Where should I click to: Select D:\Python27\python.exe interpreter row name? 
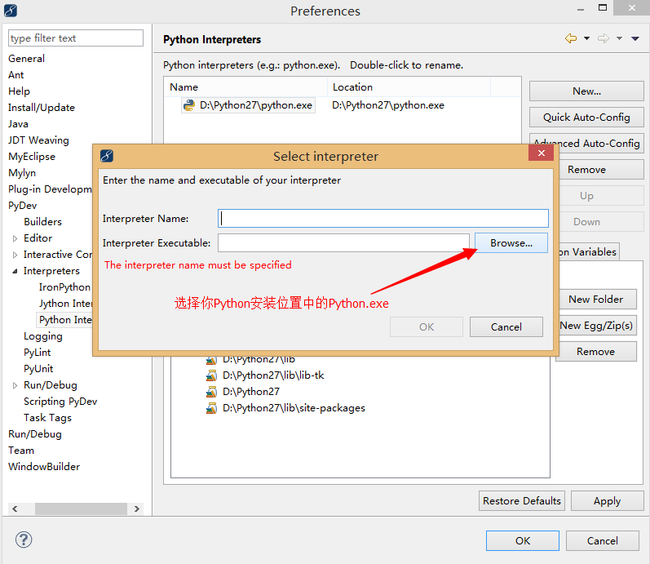pos(255,105)
